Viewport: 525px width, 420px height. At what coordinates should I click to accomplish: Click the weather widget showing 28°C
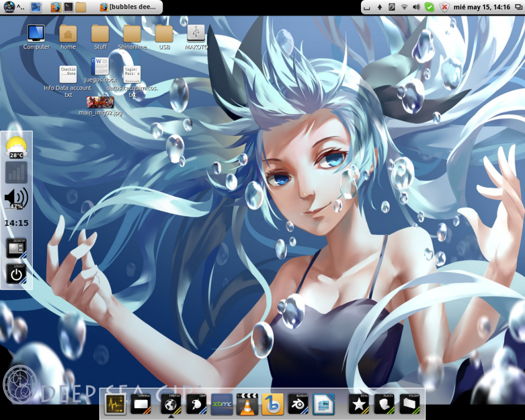point(16,147)
